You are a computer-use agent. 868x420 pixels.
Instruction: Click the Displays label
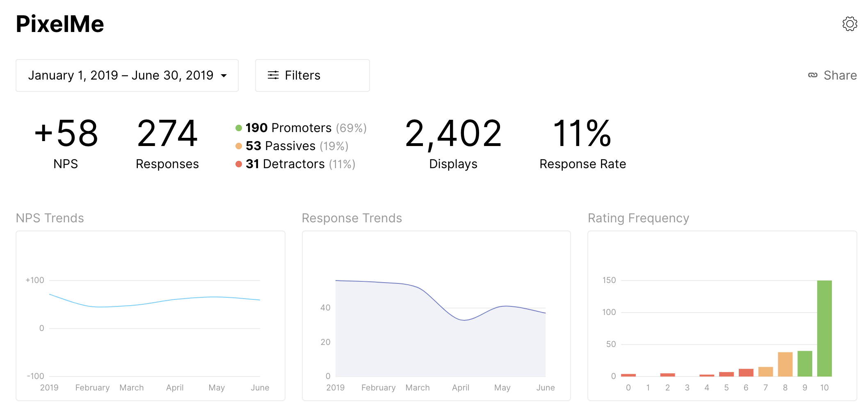pyautogui.click(x=453, y=164)
